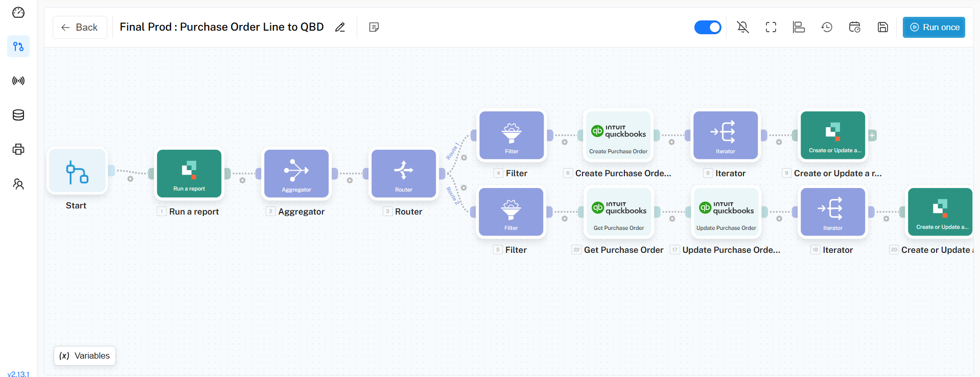Screen dimensions: 980x377
Task: Open the execution history icon
Action: click(827, 27)
